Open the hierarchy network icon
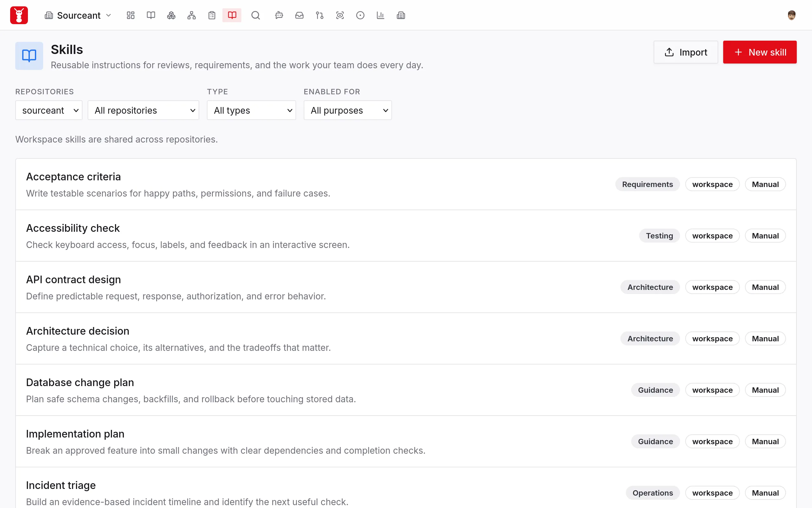 coord(192,15)
